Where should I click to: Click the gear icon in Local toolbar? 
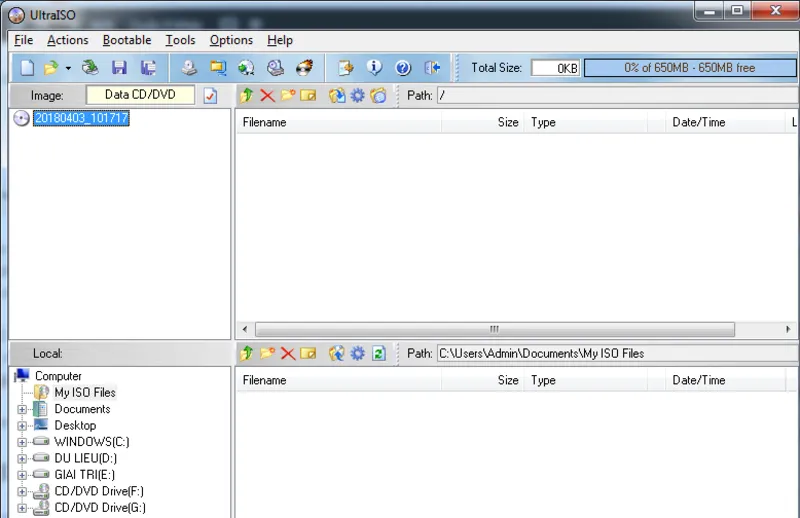point(358,353)
